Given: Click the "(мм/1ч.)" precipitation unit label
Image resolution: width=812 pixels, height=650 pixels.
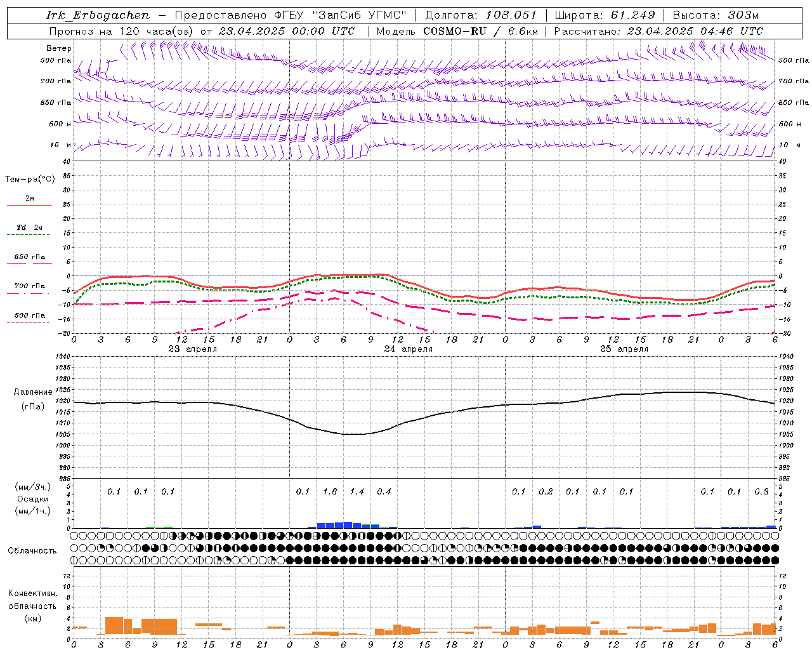Looking at the screenshot, I should click(x=33, y=511).
